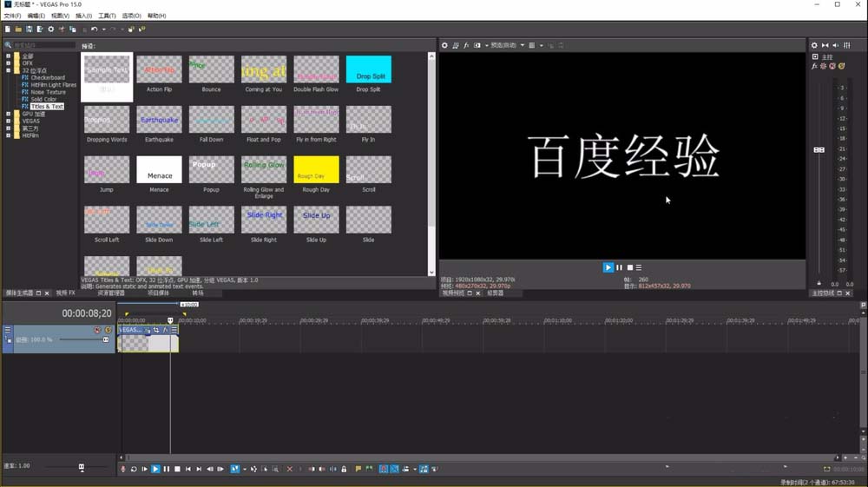Screen dimensions: 868x487
Task: Collapse the 32 位浮点 folder
Action: click(x=9, y=70)
